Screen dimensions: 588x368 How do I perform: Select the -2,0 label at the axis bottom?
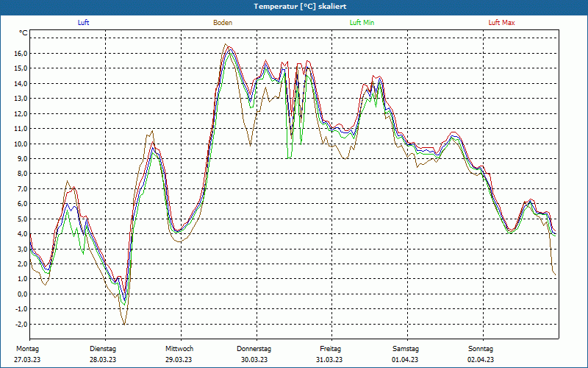point(20,324)
